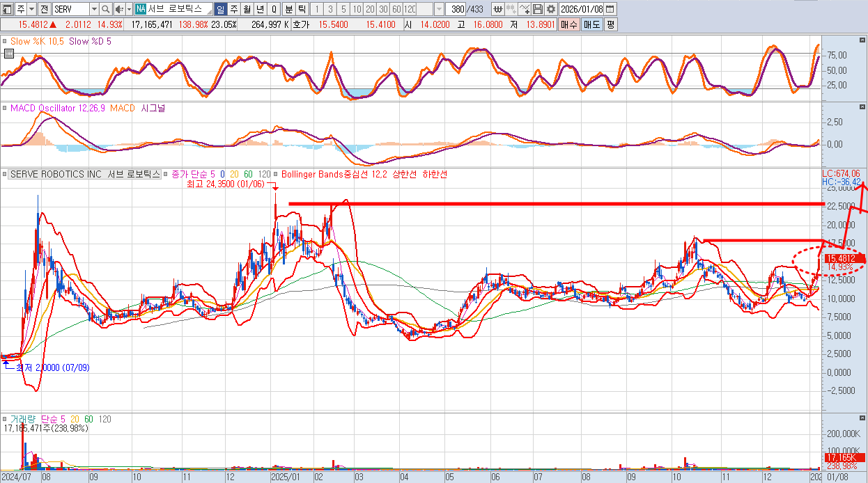Screen dimensions: 868x483
Task: Click the grid table icon in stochastic panel
Action: click(x=8, y=54)
